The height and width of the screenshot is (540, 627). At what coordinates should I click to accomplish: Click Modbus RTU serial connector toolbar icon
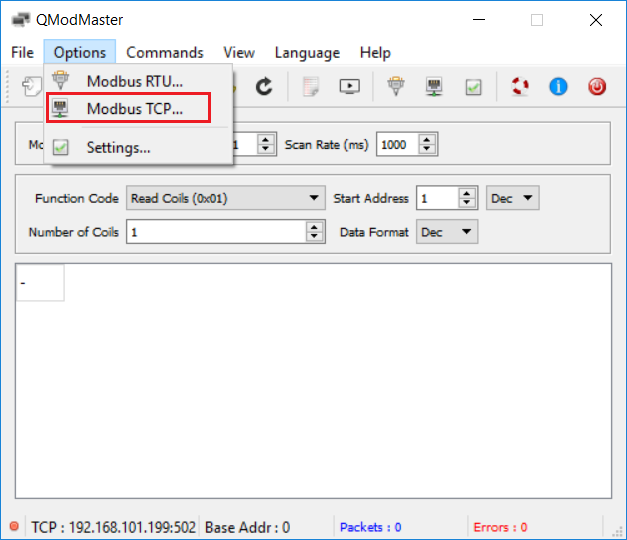[396, 86]
